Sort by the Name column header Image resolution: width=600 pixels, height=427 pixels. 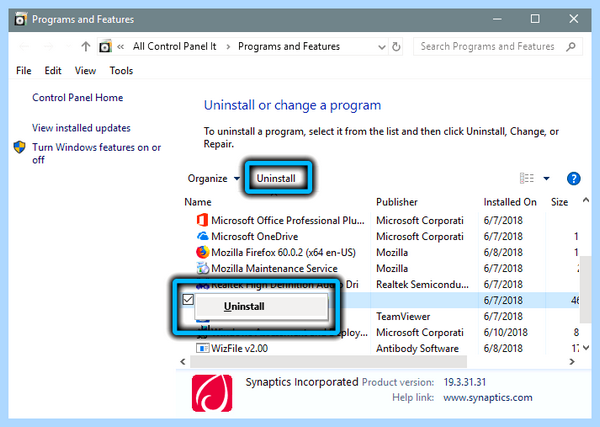click(198, 202)
